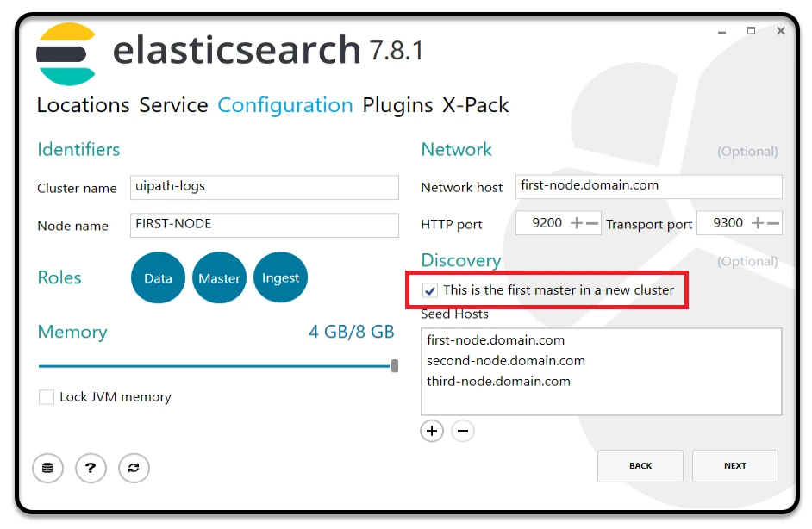Image resolution: width=812 pixels, height=529 pixels.
Task: Click the HTTP port value 9200
Action: point(547,223)
